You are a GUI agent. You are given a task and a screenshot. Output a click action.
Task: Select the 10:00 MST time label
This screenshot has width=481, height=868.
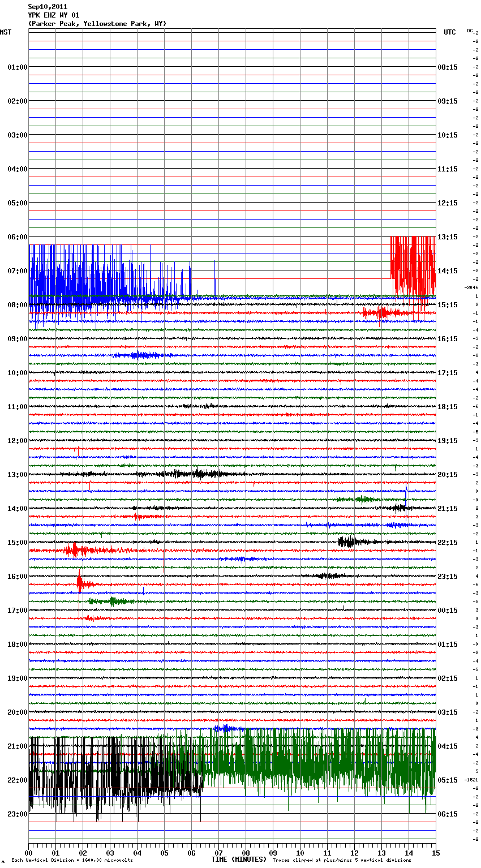(18, 373)
